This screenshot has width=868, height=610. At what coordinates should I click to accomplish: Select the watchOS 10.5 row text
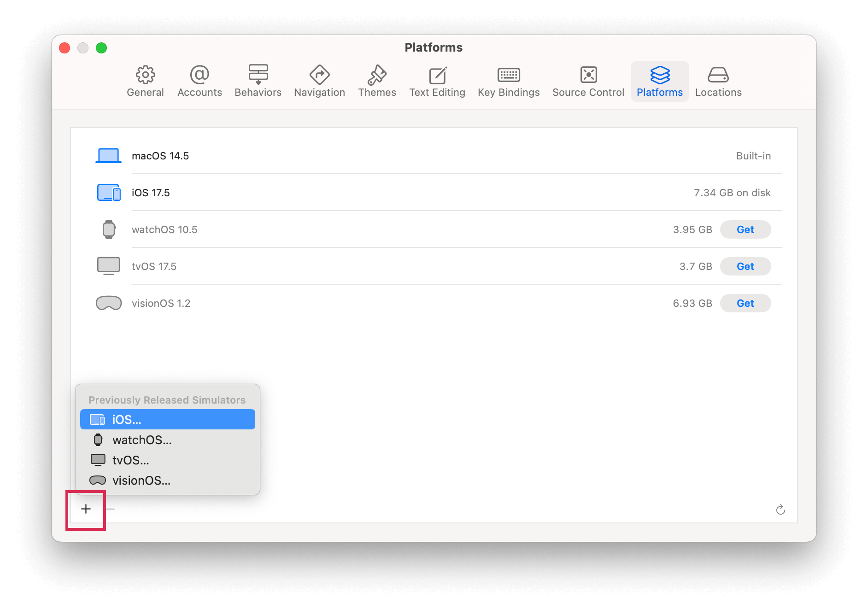[164, 229]
